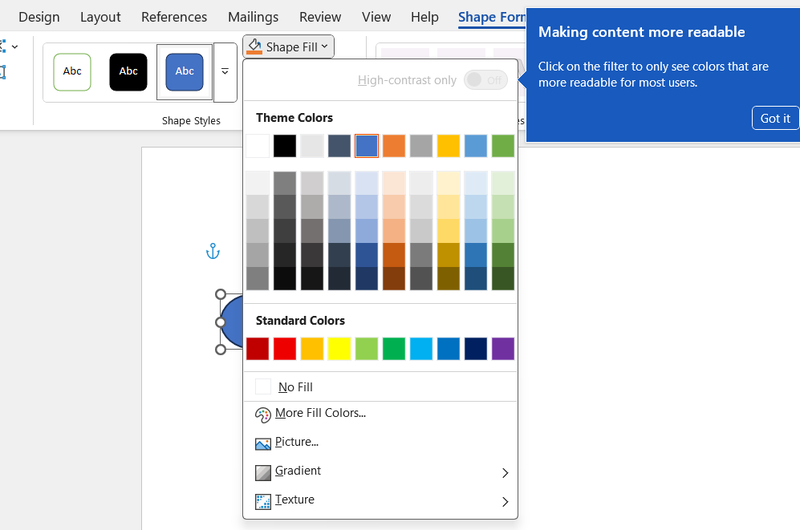The height and width of the screenshot is (530, 800).
Task: Switch to the View tab
Action: pos(376,17)
